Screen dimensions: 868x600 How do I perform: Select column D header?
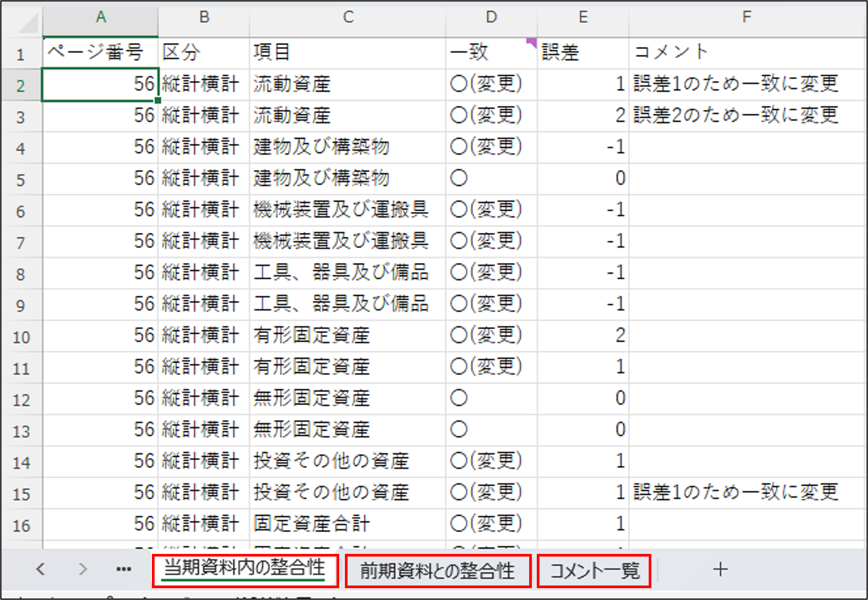[x=491, y=17]
